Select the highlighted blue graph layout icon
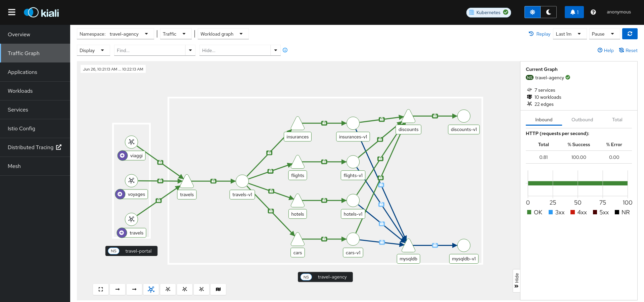Screen dimensions: 644x302 [151, 289]
